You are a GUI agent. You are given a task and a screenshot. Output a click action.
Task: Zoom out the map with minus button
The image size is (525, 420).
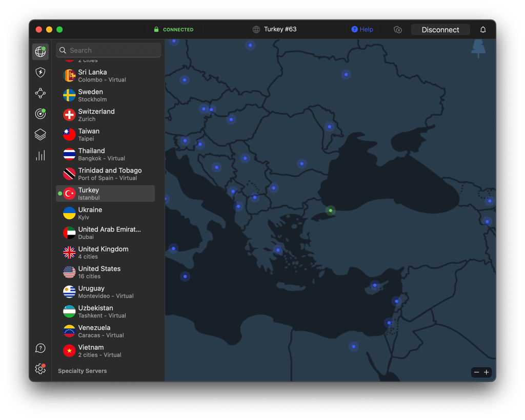(476, 372)
